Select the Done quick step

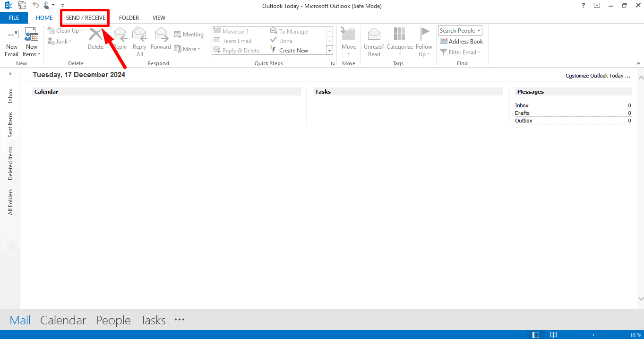point(282,41)
